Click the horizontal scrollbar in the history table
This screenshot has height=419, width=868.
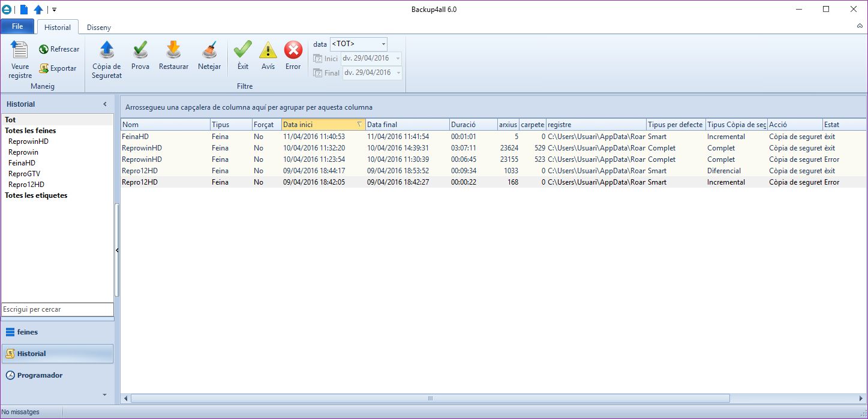(x=430, y=398)
